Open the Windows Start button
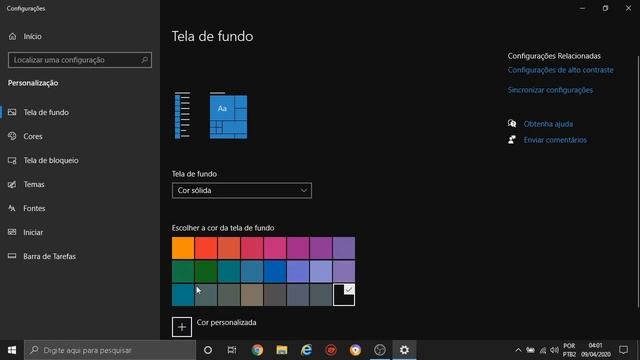Viewport: 640px width, 360px height. 12,350
